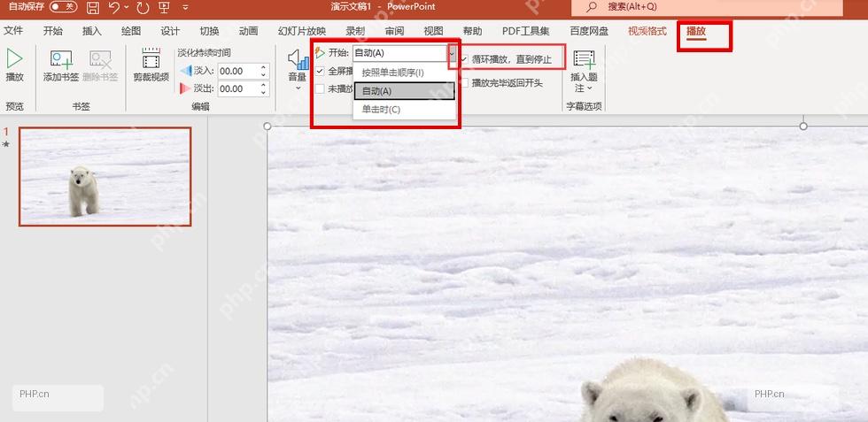Screen dimensions: 868x422
Task: Toggle the 未播放时隐藏 checkbox
Action: pos(320,88)
